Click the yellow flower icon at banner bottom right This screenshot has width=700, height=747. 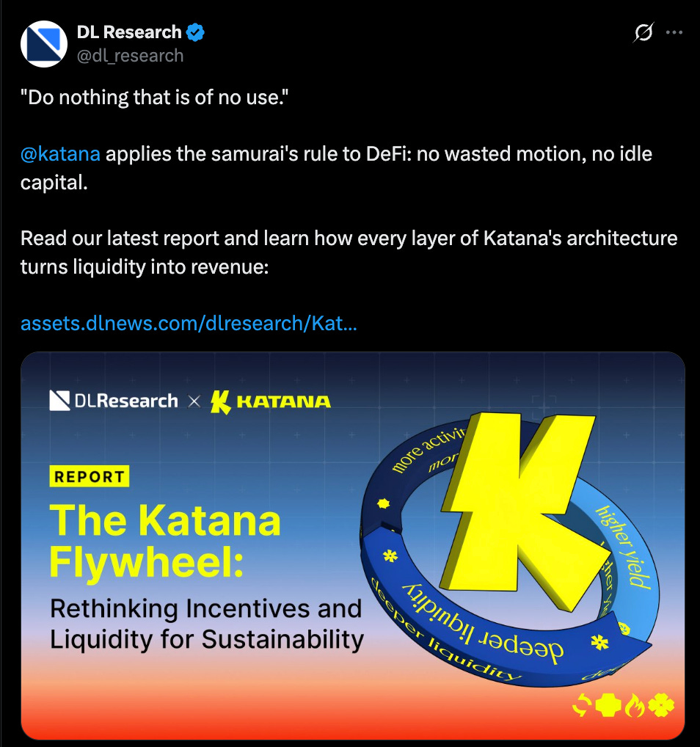click(x=661, y=705)
